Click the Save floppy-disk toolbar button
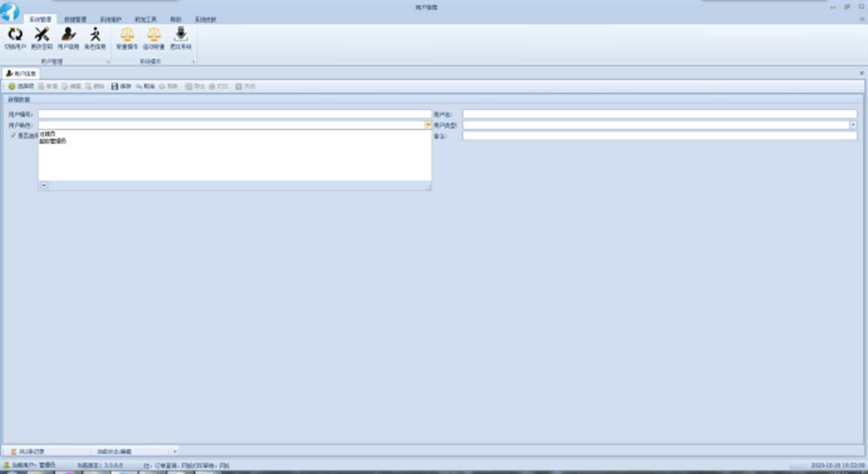Image resolution: width=868 pixels, height=474 pixels. (x=121, y=87)
